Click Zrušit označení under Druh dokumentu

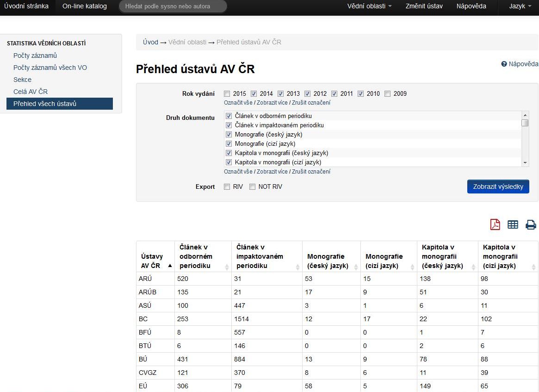(311, 172)
